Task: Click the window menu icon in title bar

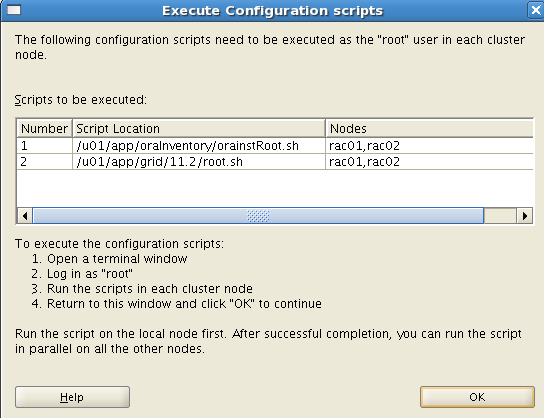Action: [14, 10]
